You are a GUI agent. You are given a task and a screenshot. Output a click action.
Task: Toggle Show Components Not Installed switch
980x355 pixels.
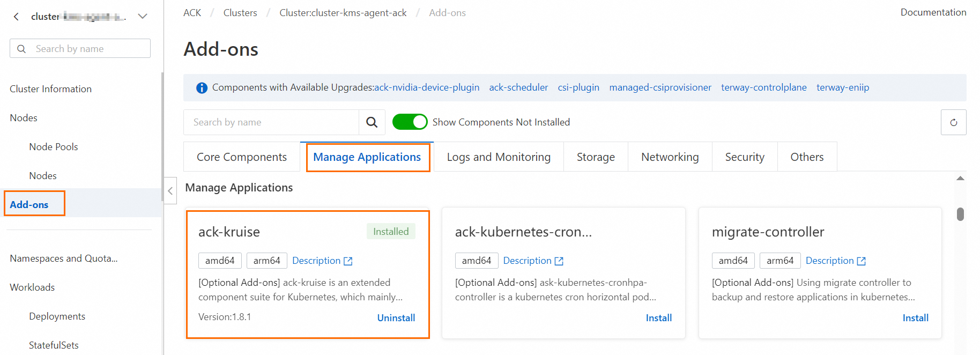click(410, 122)
